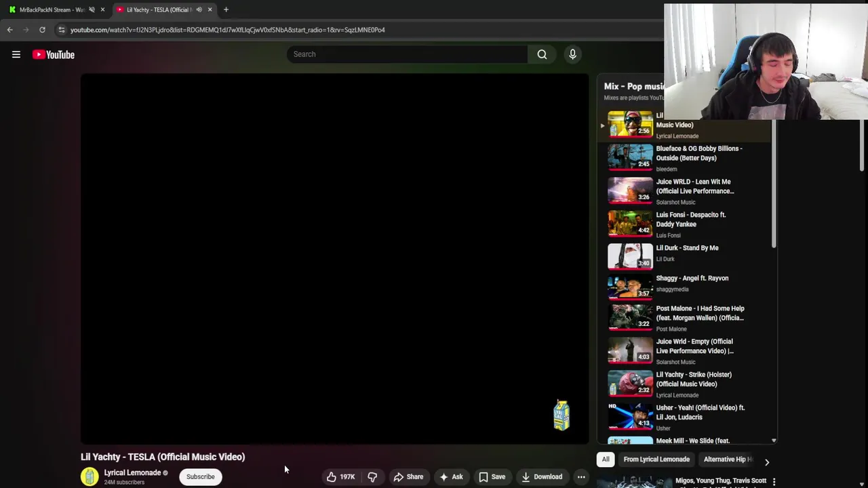The image size is (868, 488).
Task: Open the Ask AI button
Action: click(451, 477)
